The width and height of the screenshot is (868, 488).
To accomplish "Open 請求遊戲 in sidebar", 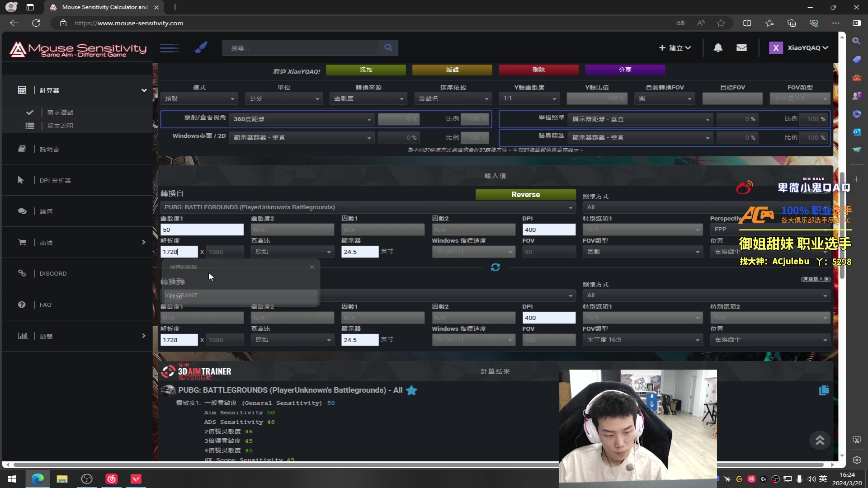I will 60,113.
